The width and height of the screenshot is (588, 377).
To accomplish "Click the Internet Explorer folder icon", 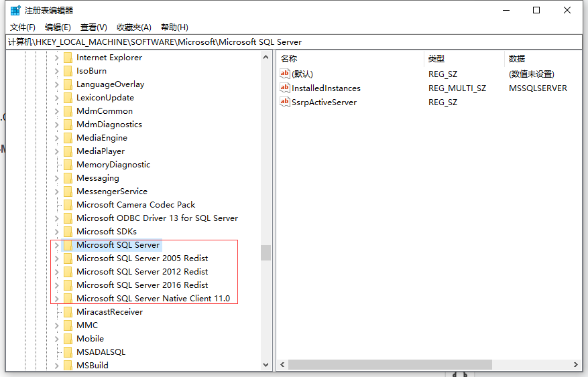I will coord(68,58).
